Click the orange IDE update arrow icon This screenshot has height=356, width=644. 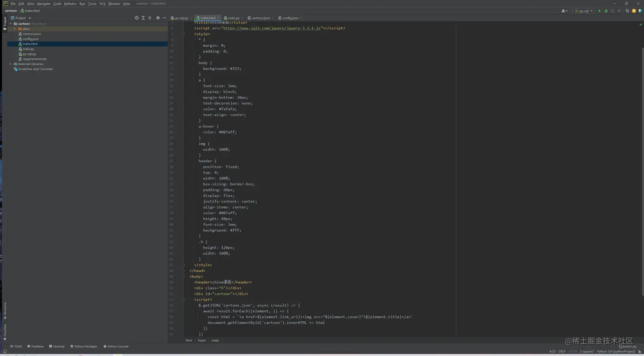[634, 11]
